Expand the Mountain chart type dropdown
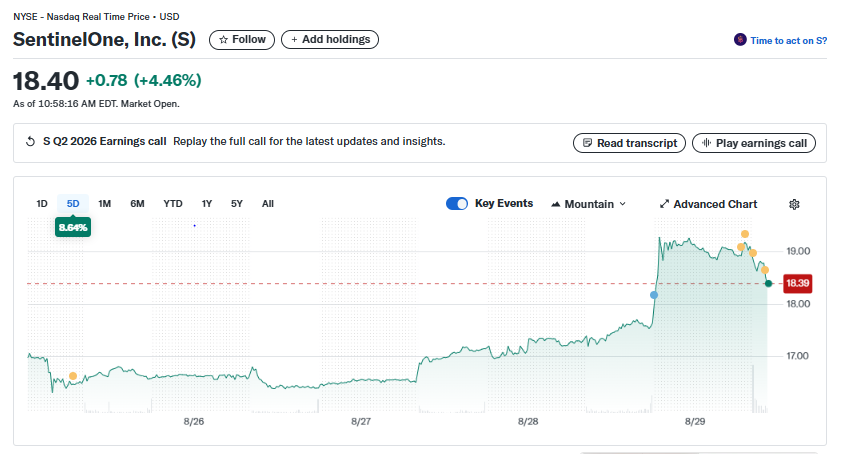The height and width of the screenshot is (454, 843). [589, 204]
